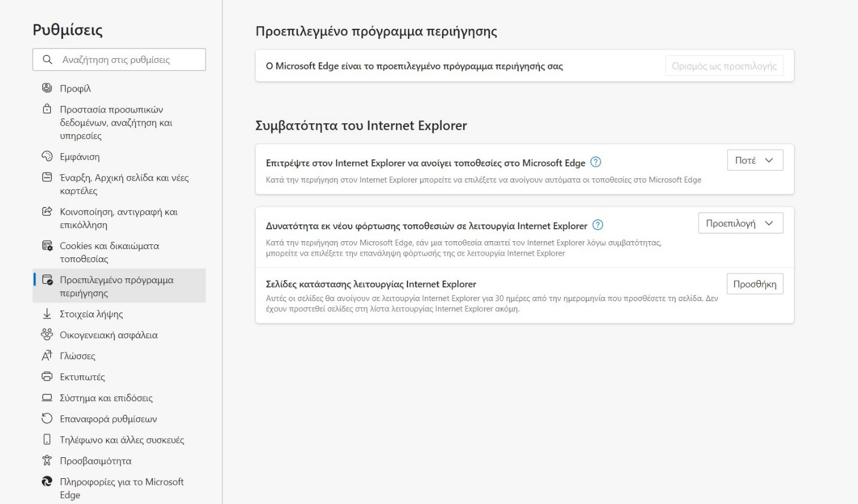The height and width of the screenshot is (504, 858).
Task: Click help icon beside Δυνατότητα εκ νέου φόρτωσης
Action: pyautogui.click(x=597, y=225)
